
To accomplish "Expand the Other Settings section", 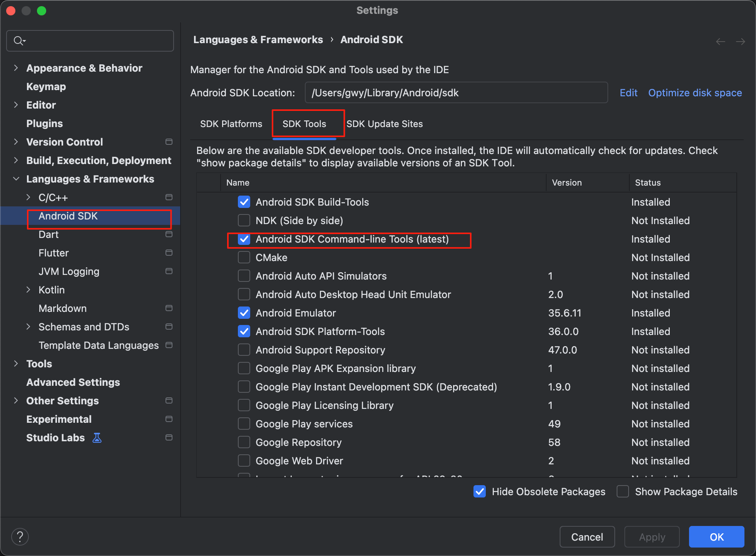I will [16, 400].
